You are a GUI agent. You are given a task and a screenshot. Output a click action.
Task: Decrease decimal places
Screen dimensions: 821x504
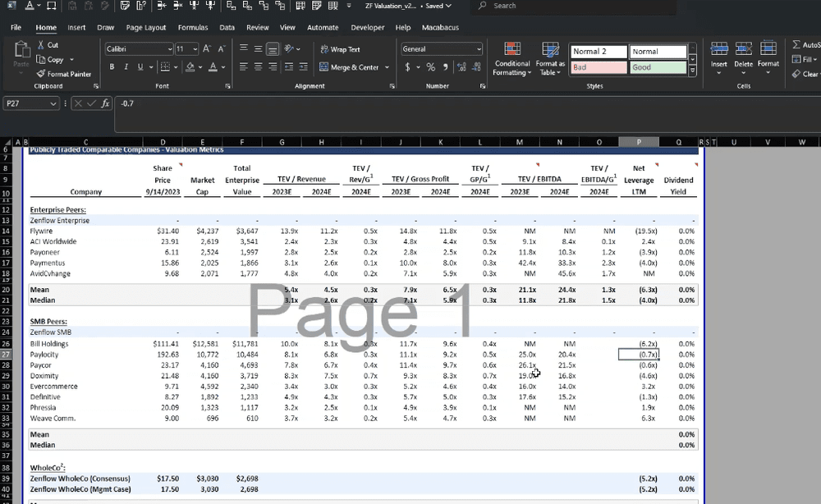point(476,67)
